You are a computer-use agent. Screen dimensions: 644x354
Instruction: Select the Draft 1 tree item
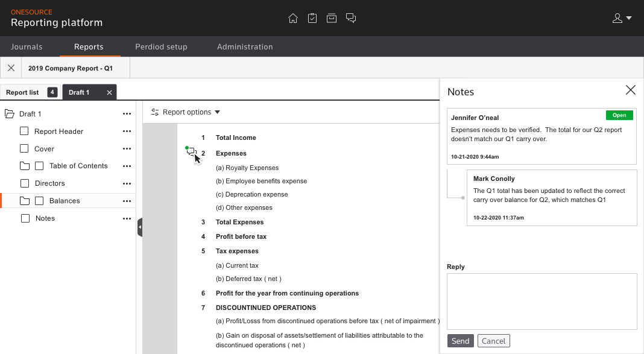[30, 114]
